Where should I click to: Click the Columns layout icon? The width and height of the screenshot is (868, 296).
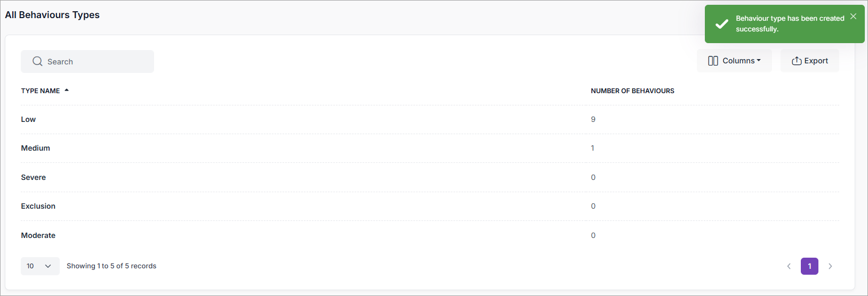713,61
